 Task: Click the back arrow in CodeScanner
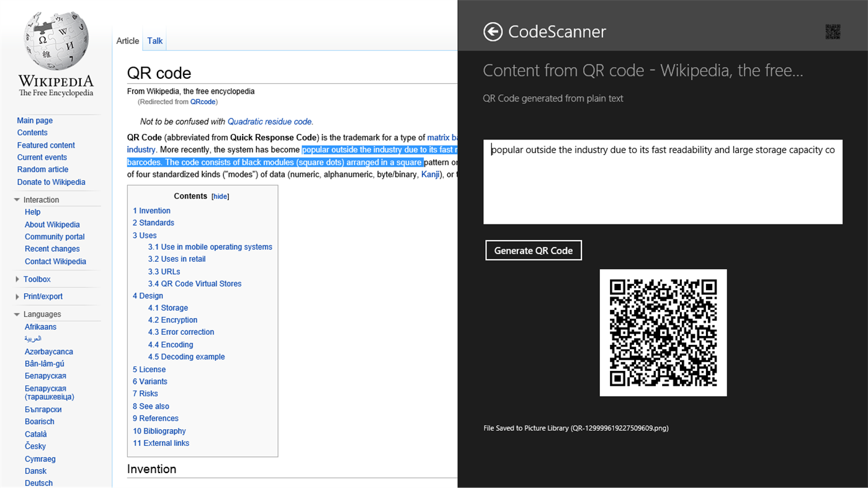pos(492,31)
